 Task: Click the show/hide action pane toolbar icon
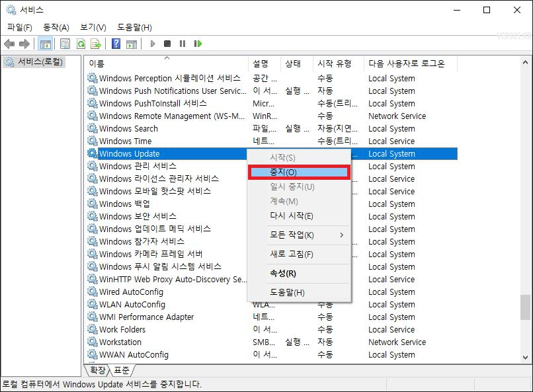(131, 44)
